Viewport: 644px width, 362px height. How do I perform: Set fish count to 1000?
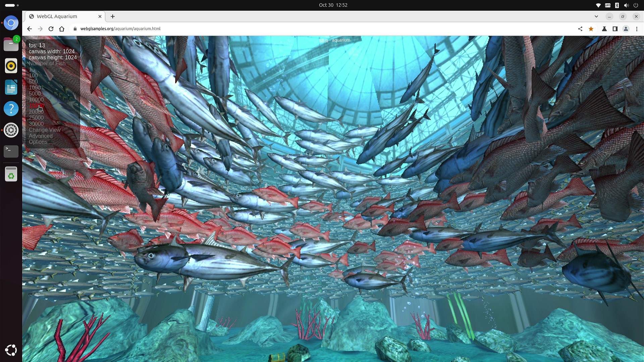point(35,88)
